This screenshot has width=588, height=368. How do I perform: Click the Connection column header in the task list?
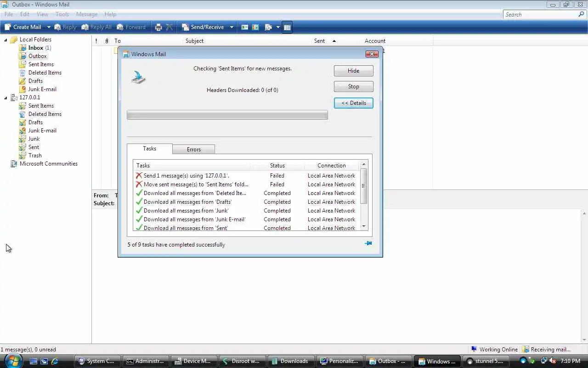331,166
